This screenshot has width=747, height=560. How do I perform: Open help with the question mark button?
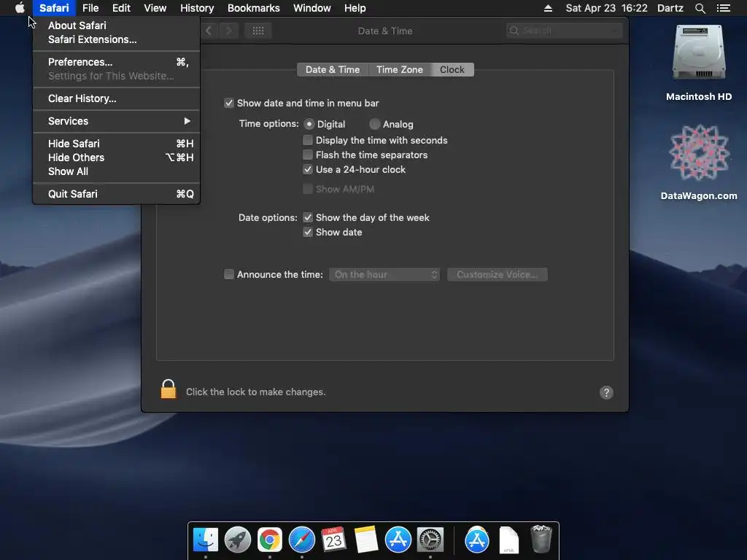pos(606,392)
